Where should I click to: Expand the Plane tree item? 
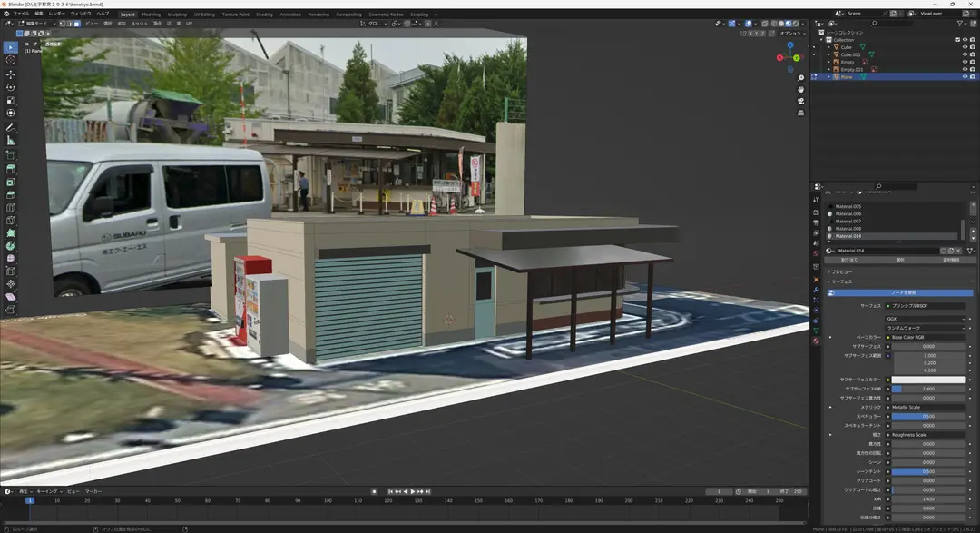[829, 77]
